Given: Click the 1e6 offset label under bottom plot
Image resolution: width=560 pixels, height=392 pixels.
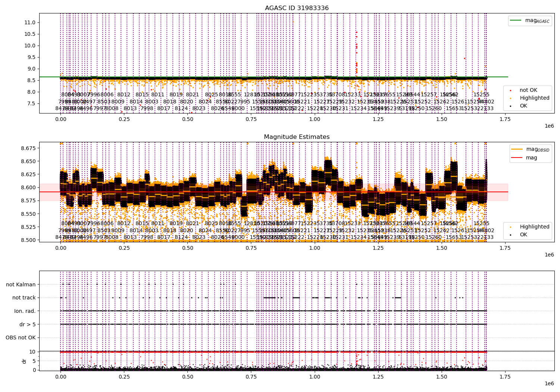Looking at the screenshot, I should pos(549,383).
